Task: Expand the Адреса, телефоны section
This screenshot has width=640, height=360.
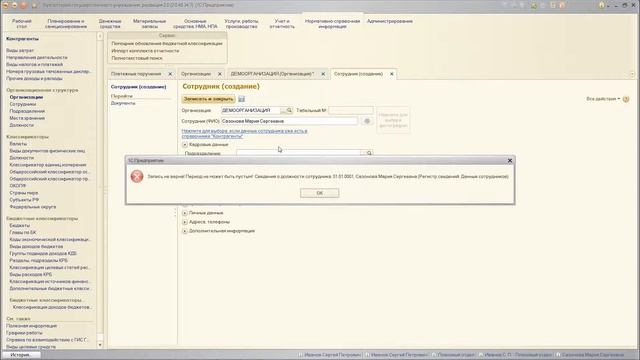Action: click(x=185, y=222)
